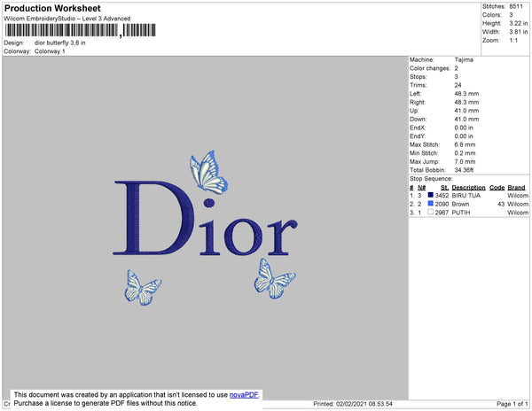Click the Machine value 'Tajima'
532x411 pixels.
pyautogui.click(x=464, y=59)
